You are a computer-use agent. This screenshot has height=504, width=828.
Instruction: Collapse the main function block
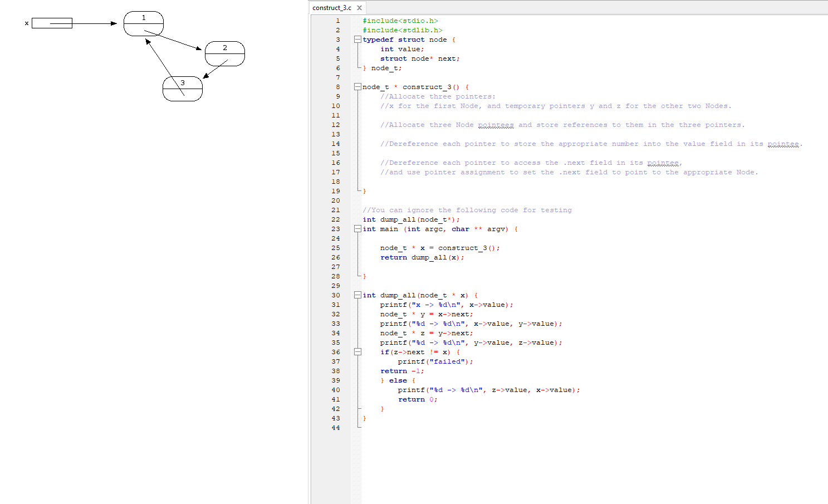click(x=358, y=229)
